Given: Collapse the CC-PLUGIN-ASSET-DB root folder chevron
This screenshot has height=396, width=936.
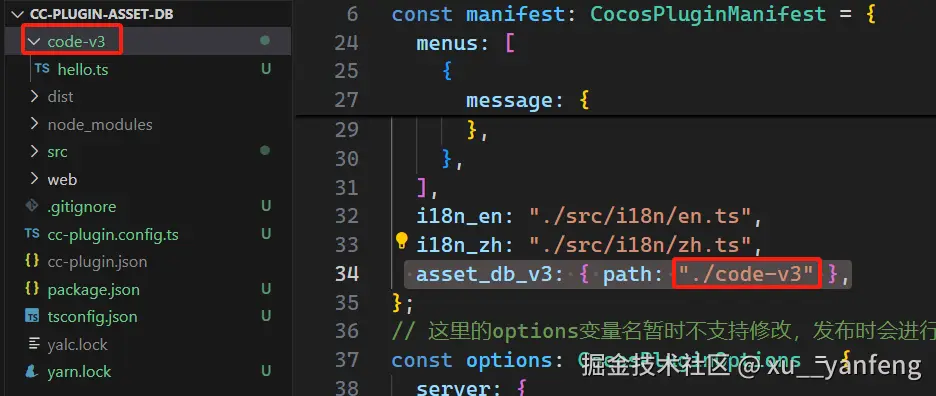Looking at the screenshot, I should click(x=19, y=14).
